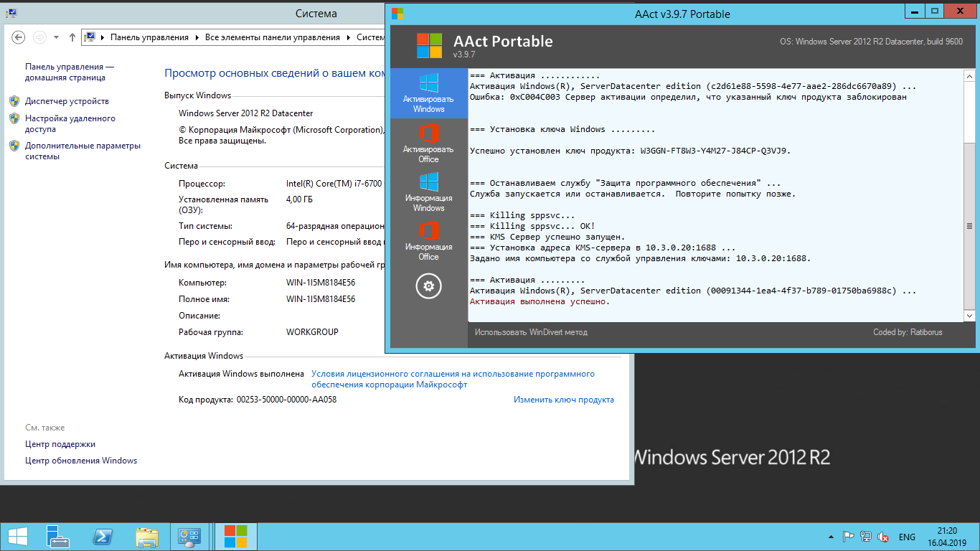
Task: Click the AAct log scroll up arrow
Action: tap(969, 75)
